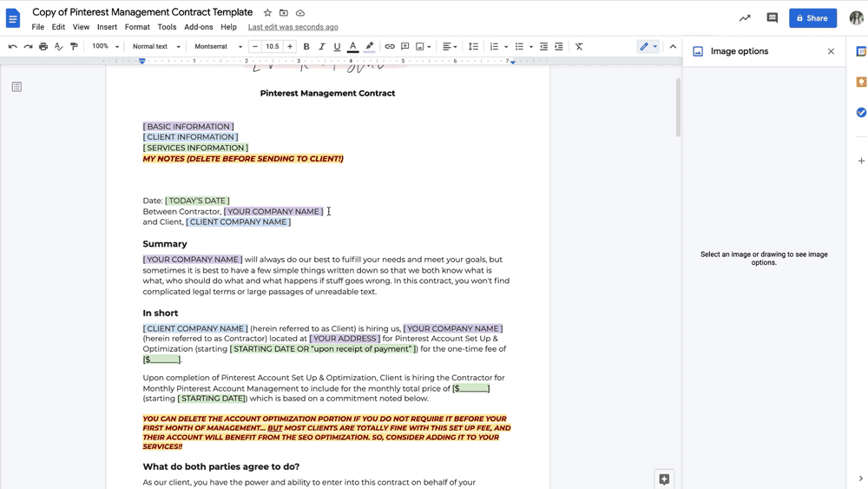Expand the Normal text style dropdown

click(x=156, y=47)
